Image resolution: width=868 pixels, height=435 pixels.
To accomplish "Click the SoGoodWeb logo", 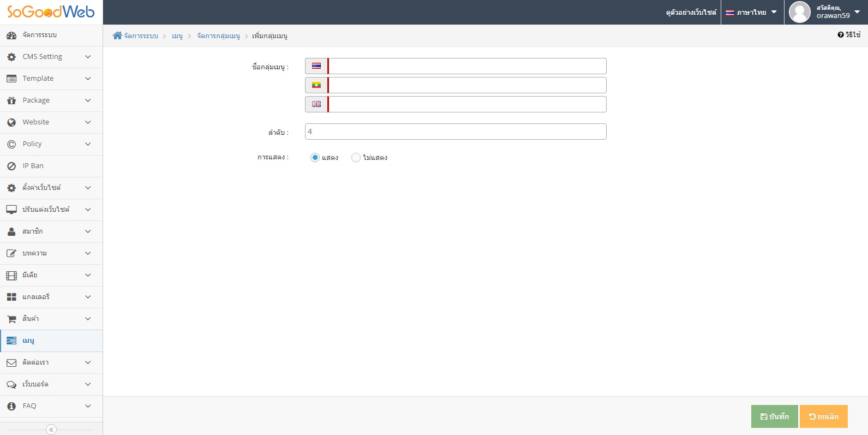I will coord(51,12).
